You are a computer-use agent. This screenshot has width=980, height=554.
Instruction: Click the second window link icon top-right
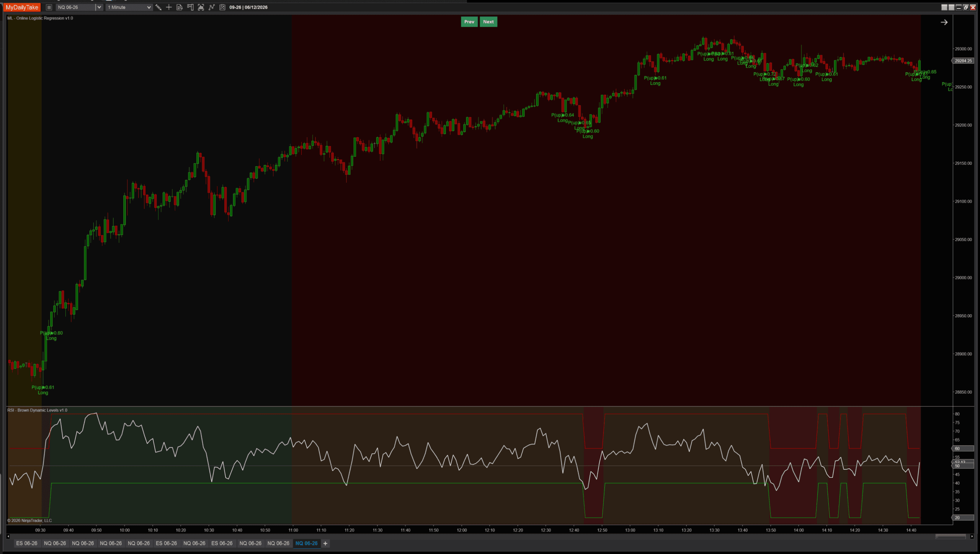[951, 7]
